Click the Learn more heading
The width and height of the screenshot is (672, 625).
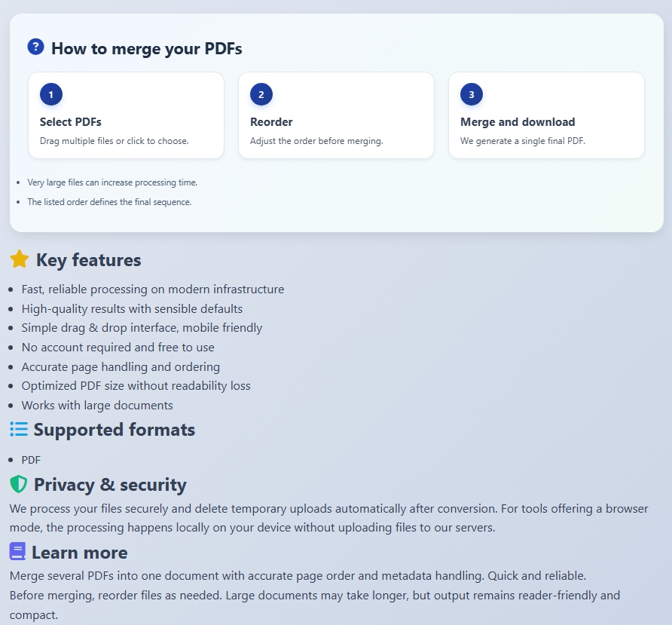(x=78, y=552)
